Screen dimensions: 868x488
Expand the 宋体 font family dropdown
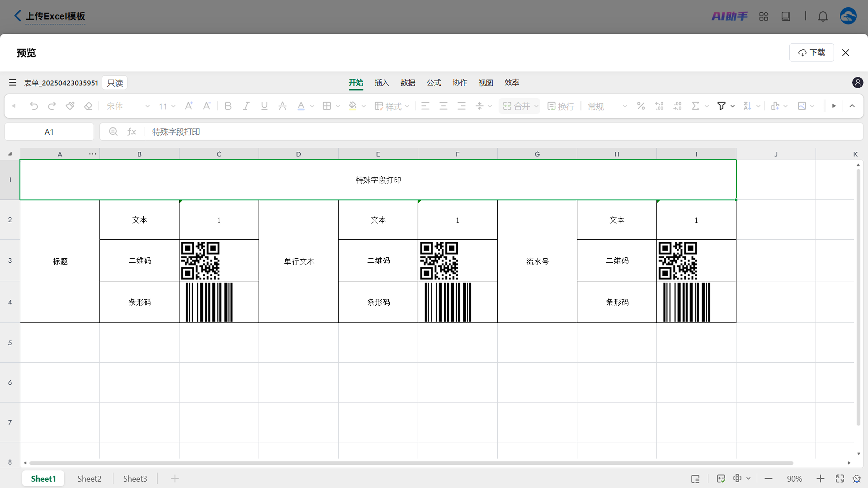pos(147,106)
